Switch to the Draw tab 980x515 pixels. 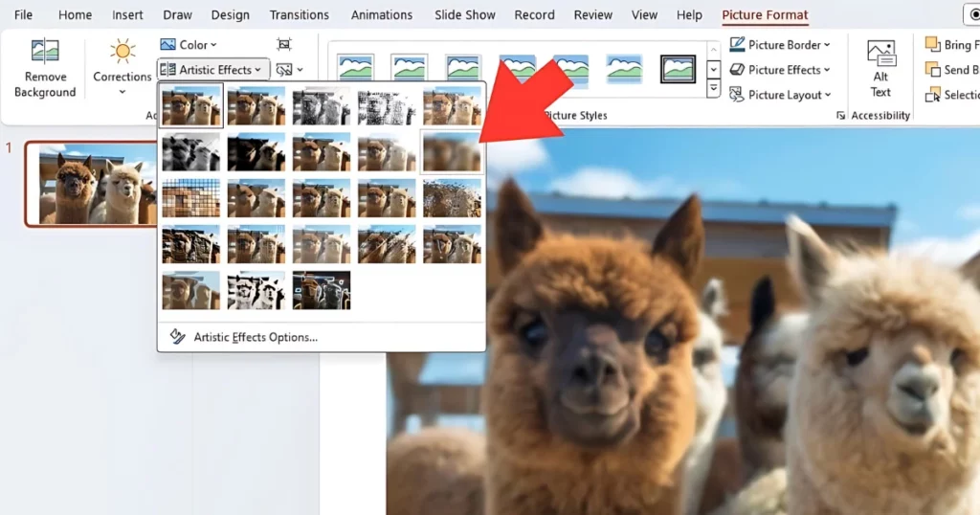(177, 15)
